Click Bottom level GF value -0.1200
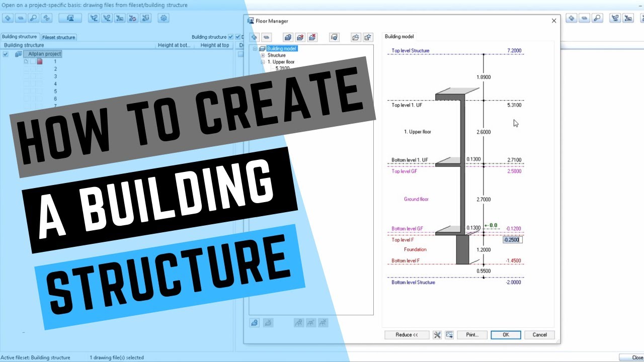 pyautogui.click(x=513, y=228)
